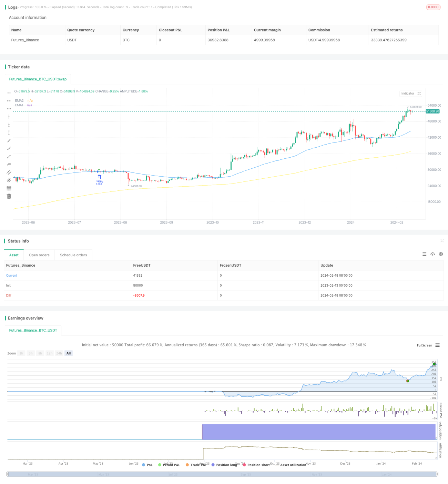This screenshot has width=448, height=484.
Task: Open the Indicator selector
Action: [x=408, y=93]
